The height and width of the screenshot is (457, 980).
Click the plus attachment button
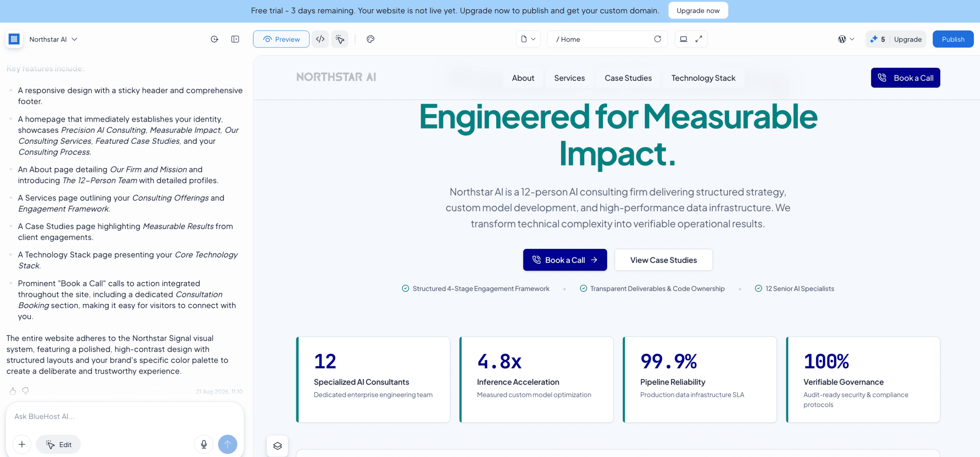22,444
